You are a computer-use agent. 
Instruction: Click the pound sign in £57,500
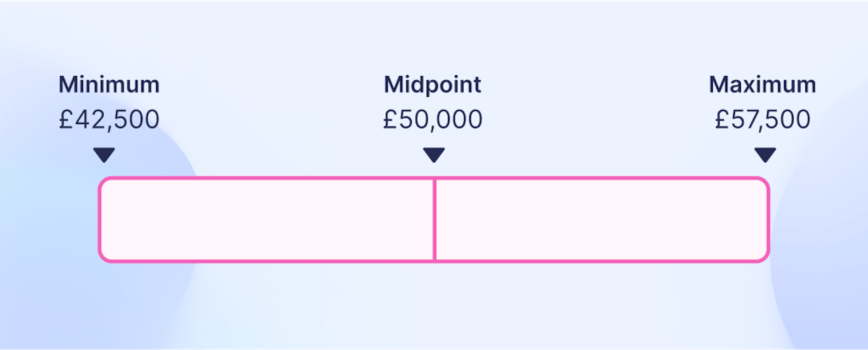[x=722, y=119]
